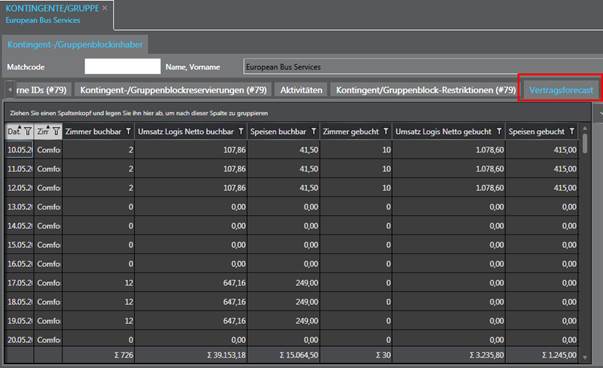Focus the Name, Vorname field
Image resolution: width=603 pixels, height=368 pixels.
tap(423, 67)
